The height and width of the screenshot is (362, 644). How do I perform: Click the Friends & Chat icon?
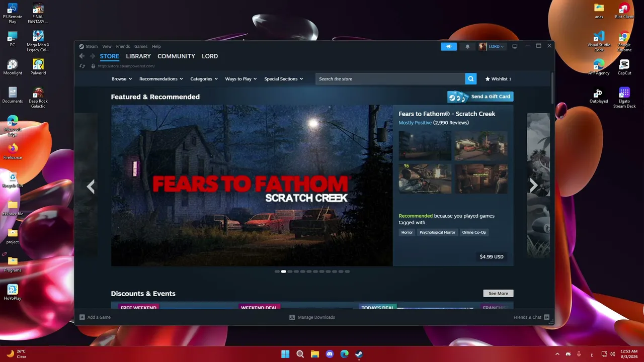click(547, 317)
